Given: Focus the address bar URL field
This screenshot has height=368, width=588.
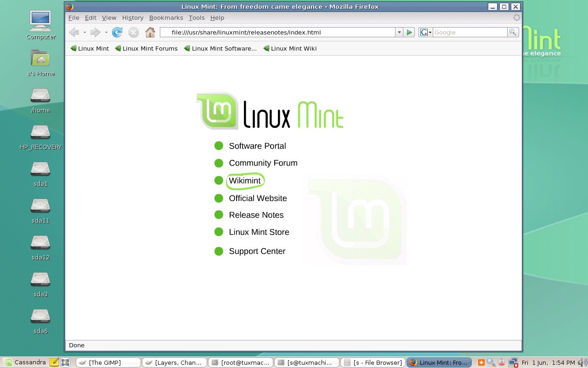Looking at the screenshot, I should (277, 32).
